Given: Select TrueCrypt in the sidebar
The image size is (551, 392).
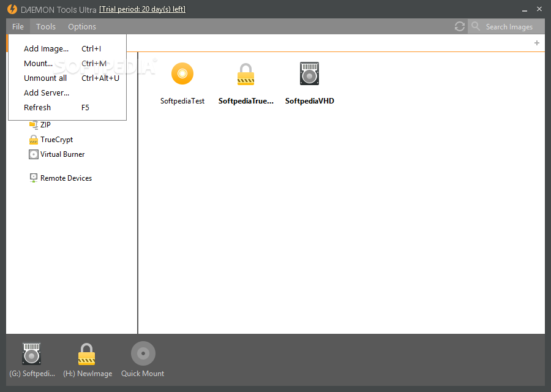Looking at the screenshot, I should coord(56,140).
